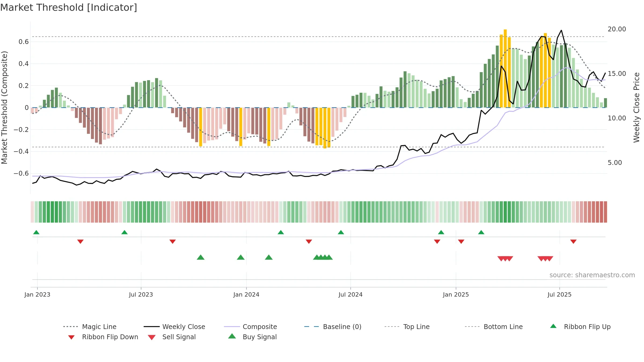The width and height of the screenshot is (644, 362).
Task: Click the Jul 2024 axis label
Action: pyautogui.click(x=350, y=294)
